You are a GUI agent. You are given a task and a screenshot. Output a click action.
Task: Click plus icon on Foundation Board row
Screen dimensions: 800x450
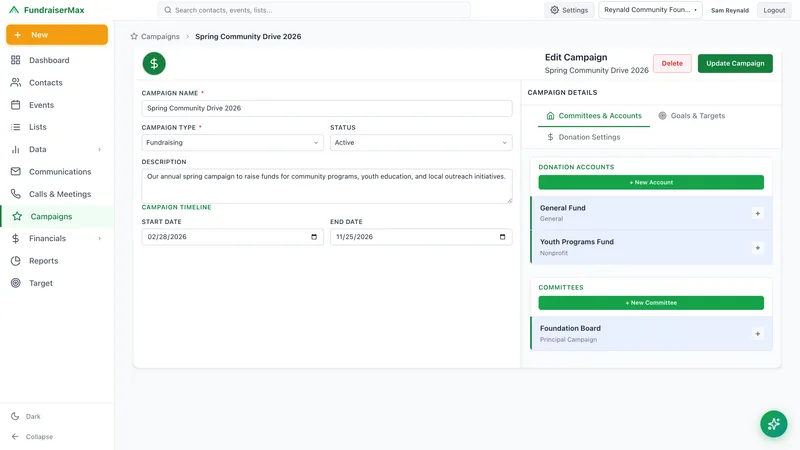pyautogui.click(x=758, y=334)
